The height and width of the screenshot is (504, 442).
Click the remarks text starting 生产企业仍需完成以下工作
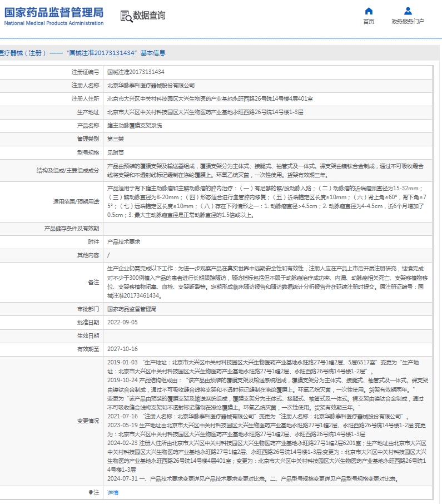(x=267, y=282)
